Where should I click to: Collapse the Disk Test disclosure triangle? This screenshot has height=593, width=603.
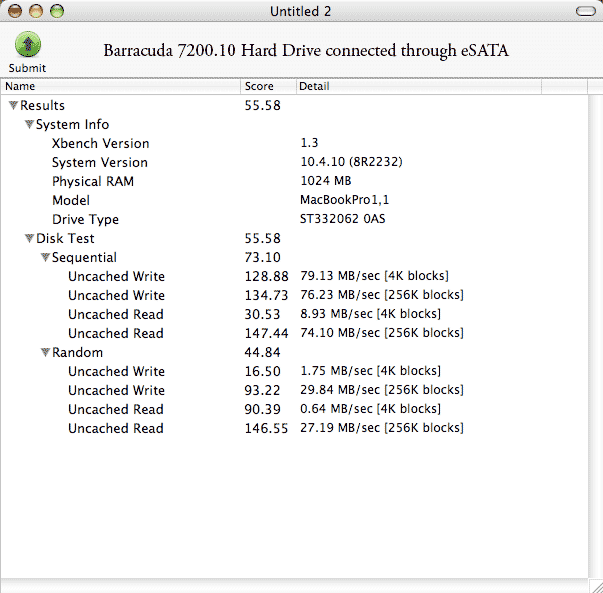tap(29, 238)
